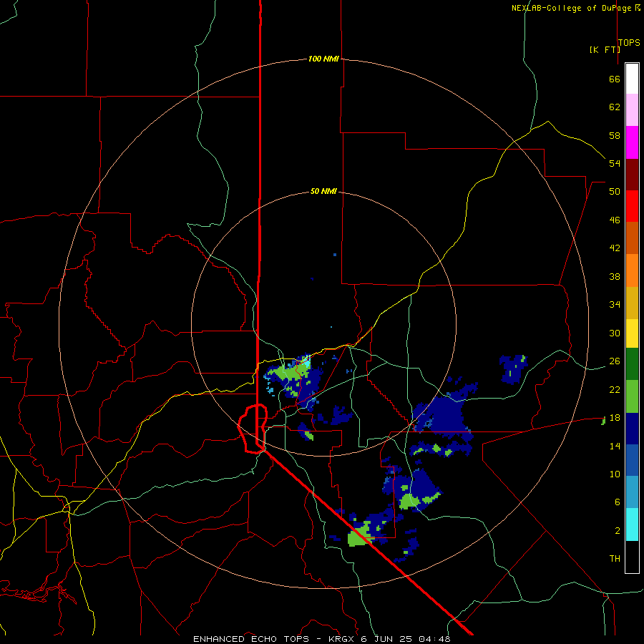Select the gold legend swatch
The height and width of the screenshot is (644, 644).
click(632, 303)
